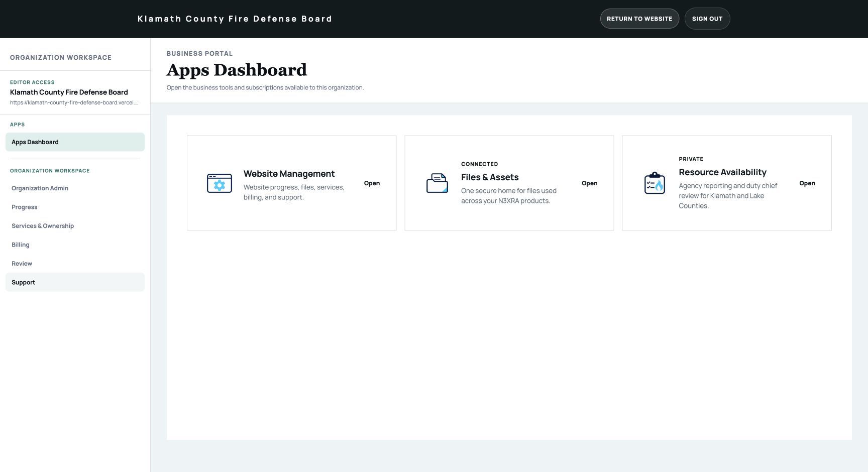
Task: Open the Progress page
Action: click(75, 207)
